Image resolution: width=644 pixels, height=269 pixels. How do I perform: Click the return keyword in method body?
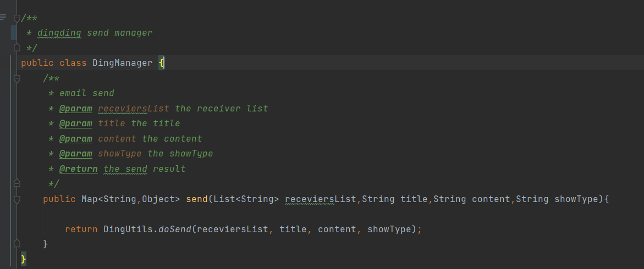click(x=81, y=229)
